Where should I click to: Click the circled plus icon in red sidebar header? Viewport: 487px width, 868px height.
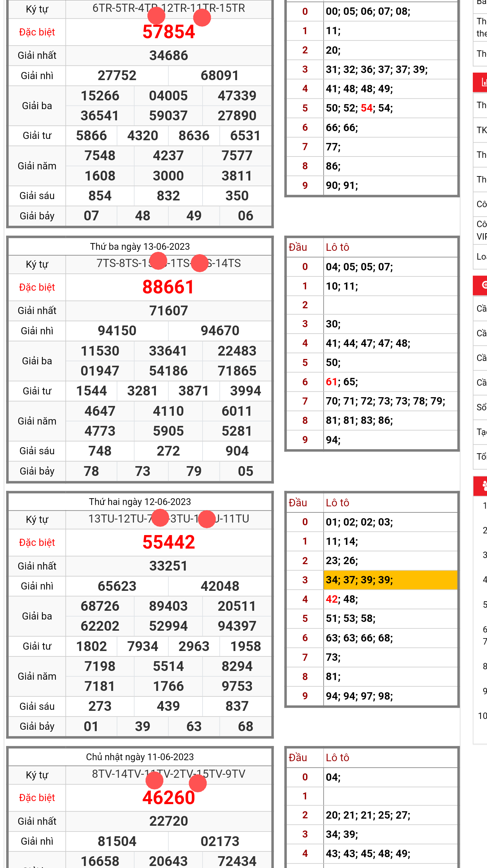(484, 285)
